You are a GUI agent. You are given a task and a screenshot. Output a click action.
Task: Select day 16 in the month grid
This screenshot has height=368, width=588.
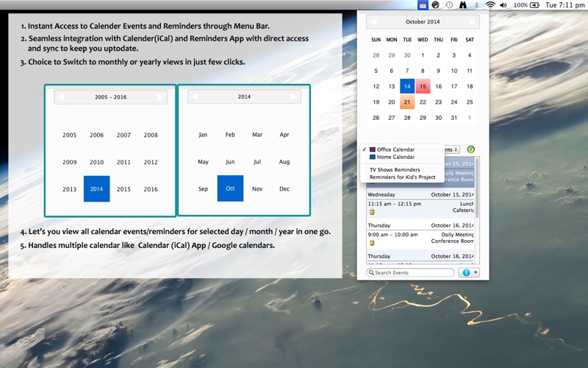click(x=438, y=86)
